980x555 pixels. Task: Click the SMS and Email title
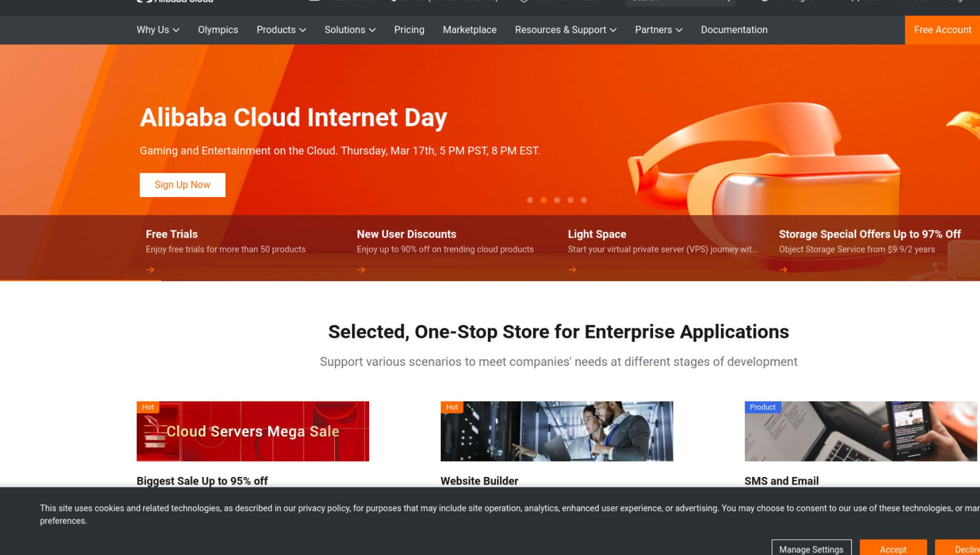pos(781,481)
